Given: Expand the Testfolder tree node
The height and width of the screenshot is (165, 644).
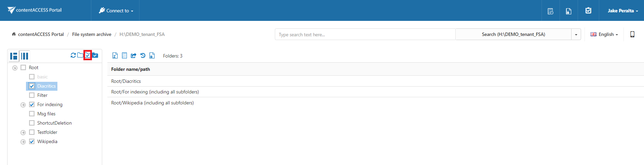Looking at the screenshot, I should pyautogui.click(x=23, y=132).
